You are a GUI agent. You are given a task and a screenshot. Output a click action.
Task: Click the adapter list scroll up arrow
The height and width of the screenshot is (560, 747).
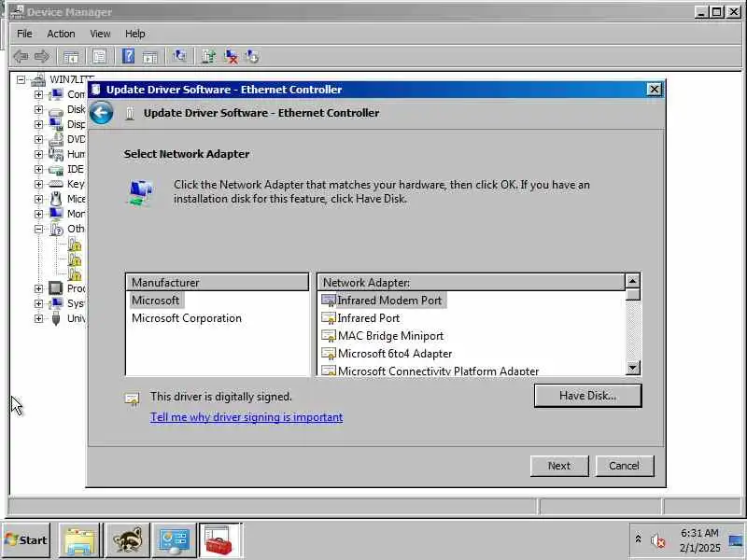pos(633,281)
